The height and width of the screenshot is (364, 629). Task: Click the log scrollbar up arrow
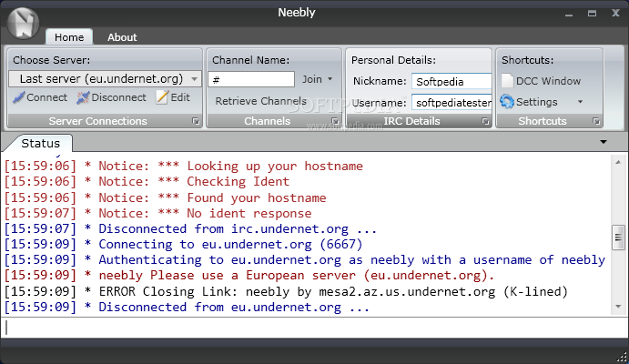point(618,162)
